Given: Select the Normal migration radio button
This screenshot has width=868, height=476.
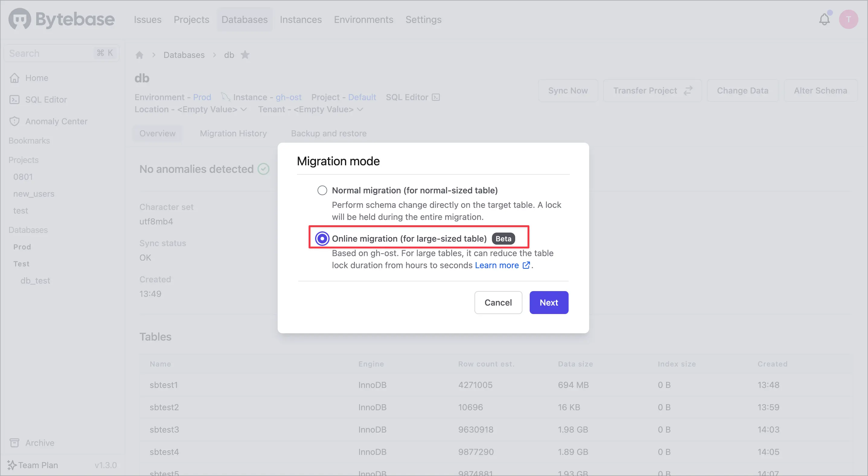Looking at the screenshot, I should [322, 190].
